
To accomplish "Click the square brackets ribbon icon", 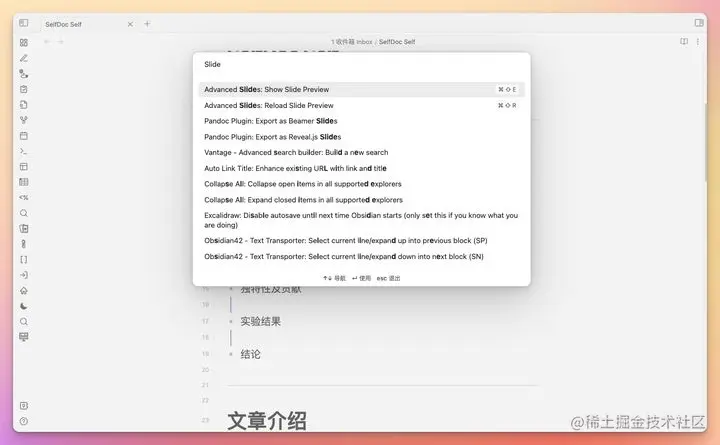I will 24,259.
